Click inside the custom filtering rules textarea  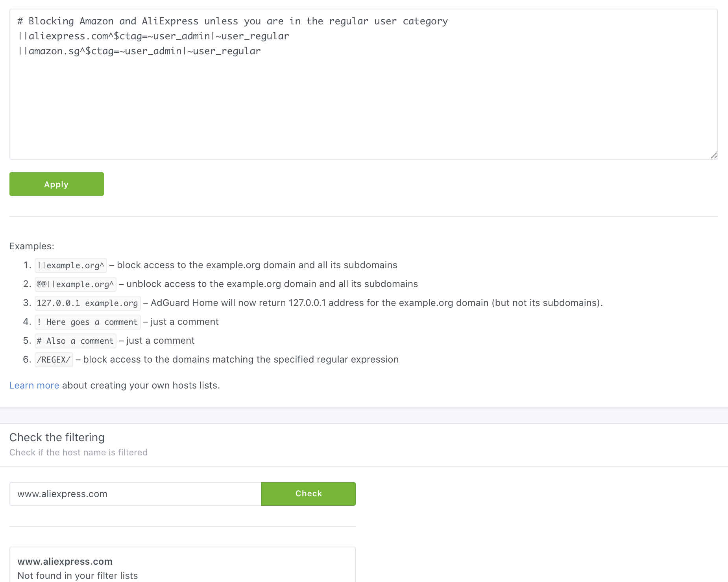[x=354, y=98]
